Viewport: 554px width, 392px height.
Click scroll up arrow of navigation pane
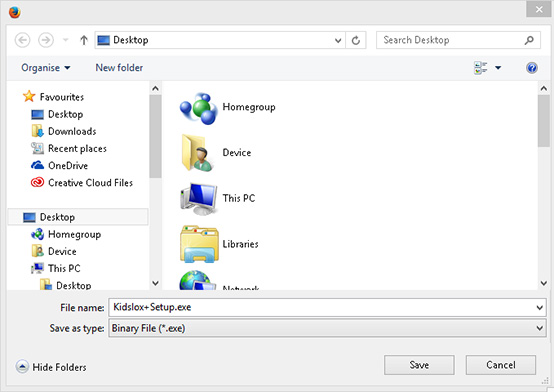(x=155, y=88)
